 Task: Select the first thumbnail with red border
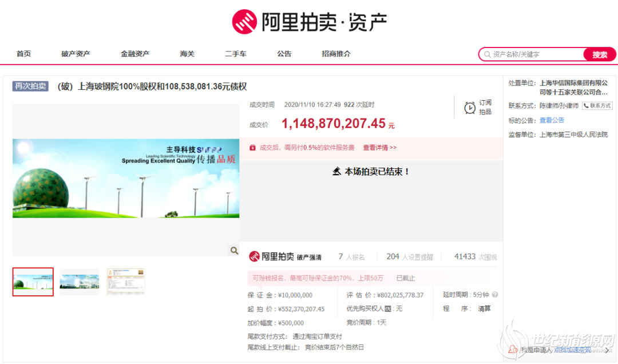33,282
